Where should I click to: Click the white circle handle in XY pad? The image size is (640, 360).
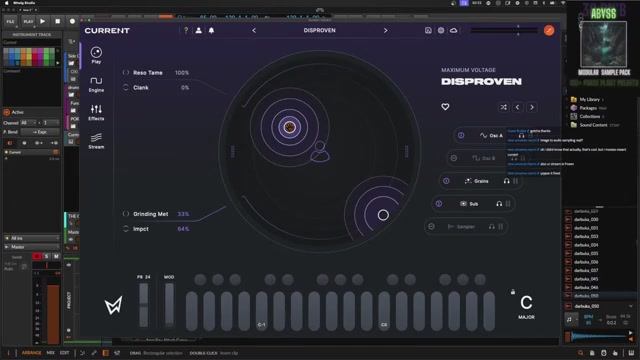point(383,215)
